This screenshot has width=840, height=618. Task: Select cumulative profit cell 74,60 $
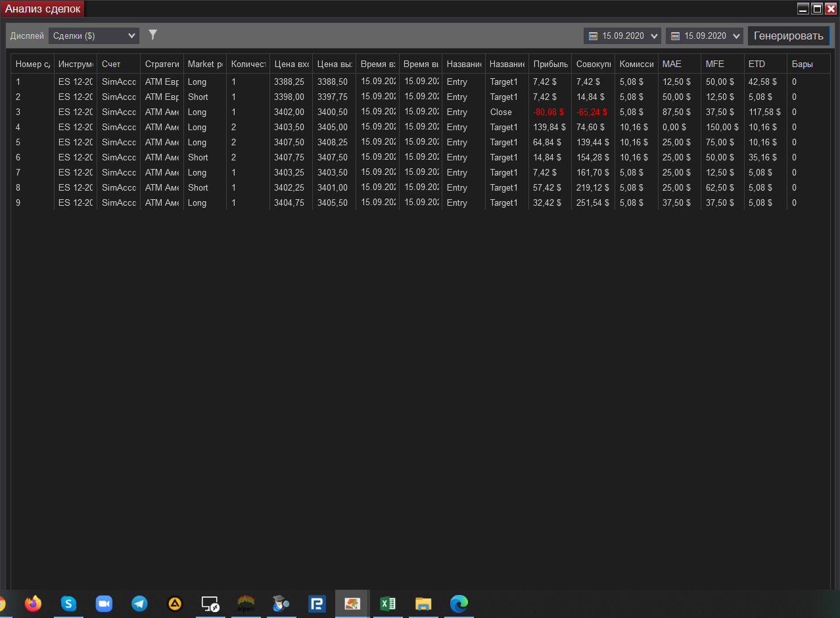click(x=594, y=127)
